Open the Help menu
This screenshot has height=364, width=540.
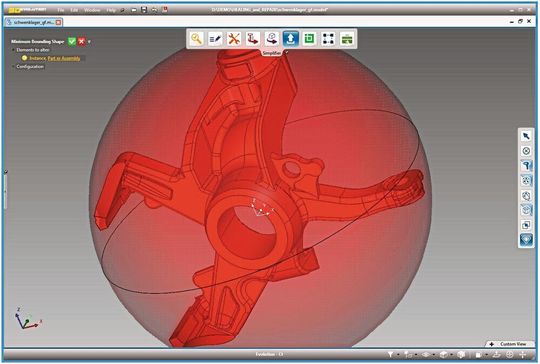(111, 10)
